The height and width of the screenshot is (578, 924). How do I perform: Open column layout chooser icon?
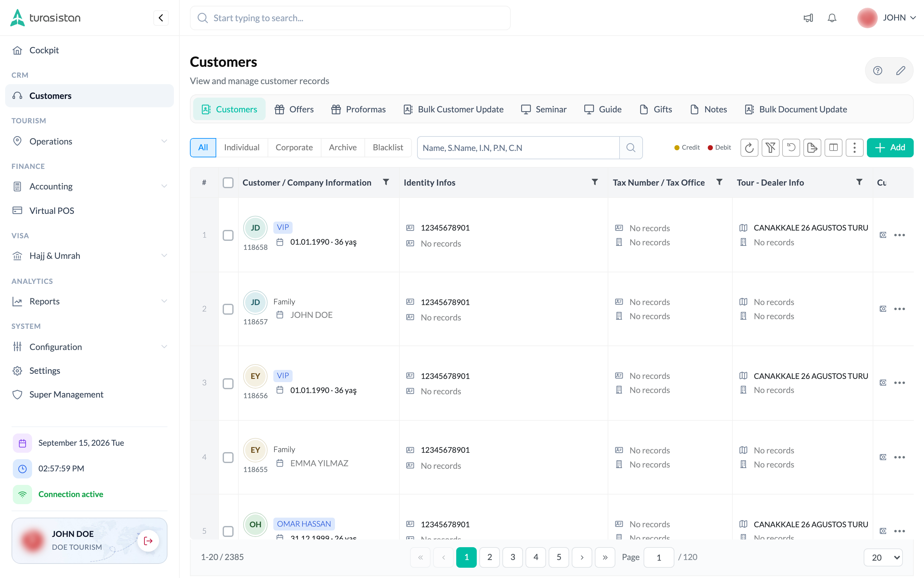(833, 148)
